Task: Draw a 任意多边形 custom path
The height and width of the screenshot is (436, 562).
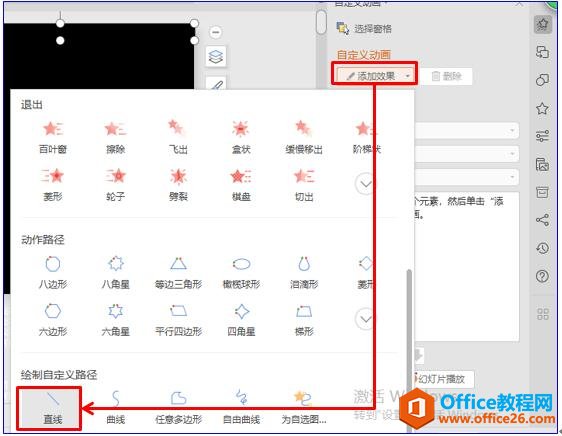Action: point(178,408)
